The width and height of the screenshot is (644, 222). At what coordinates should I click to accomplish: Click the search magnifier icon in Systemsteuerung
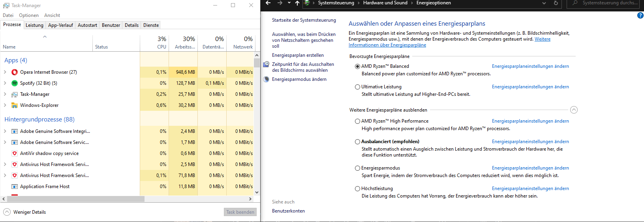click(x=575, y=3)
